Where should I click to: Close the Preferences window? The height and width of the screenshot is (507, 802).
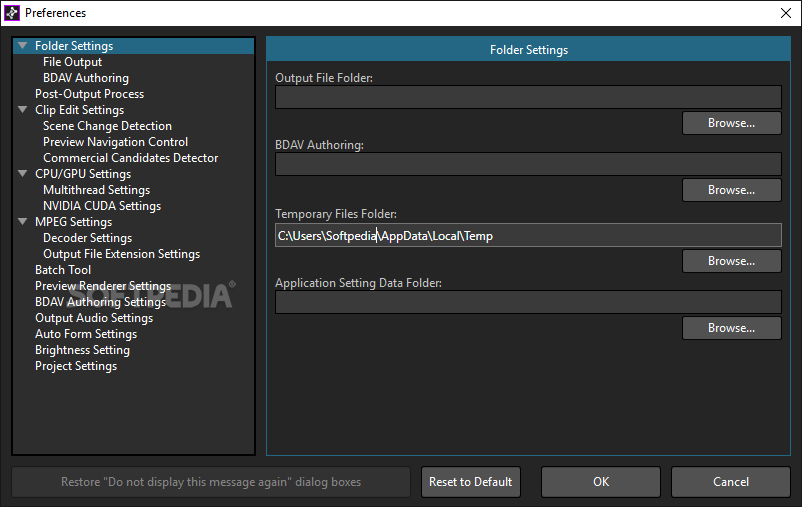pos(786,13)
